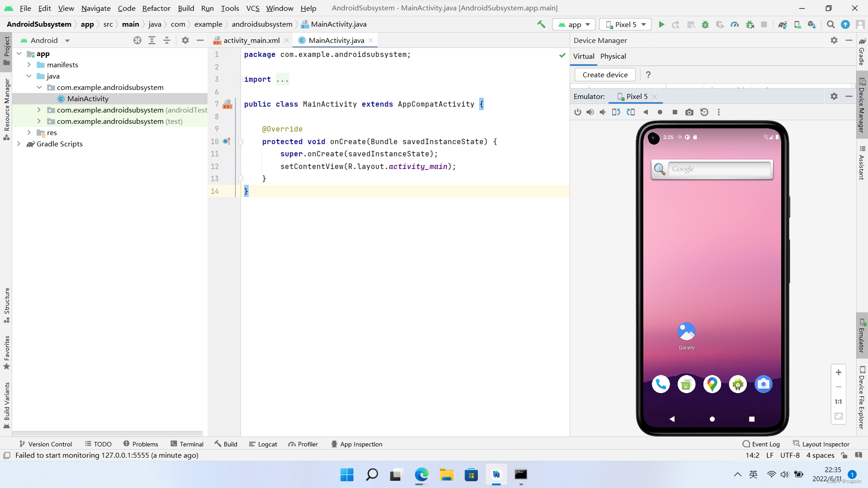
Task: Open the Gallery app on emulator
Action: 686,337
